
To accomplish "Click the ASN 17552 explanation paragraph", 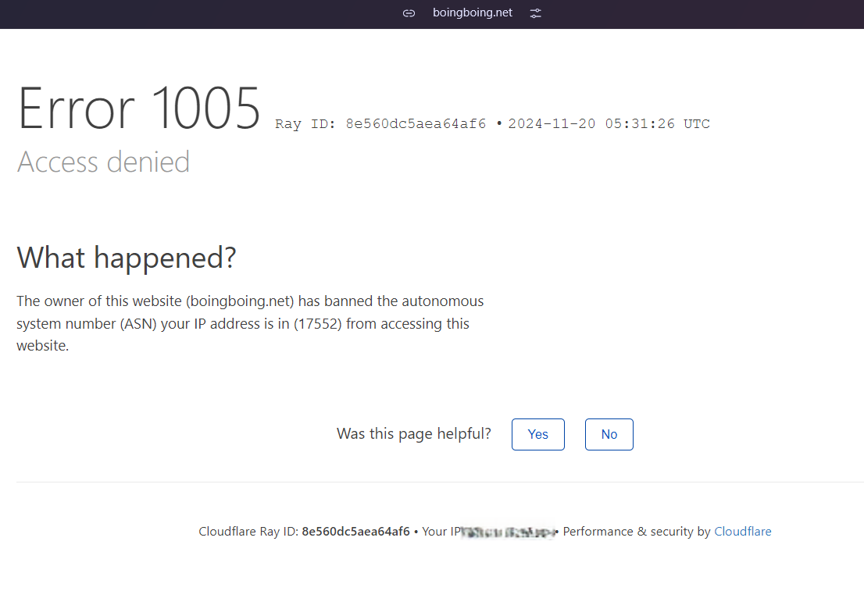I will [250, 323].
